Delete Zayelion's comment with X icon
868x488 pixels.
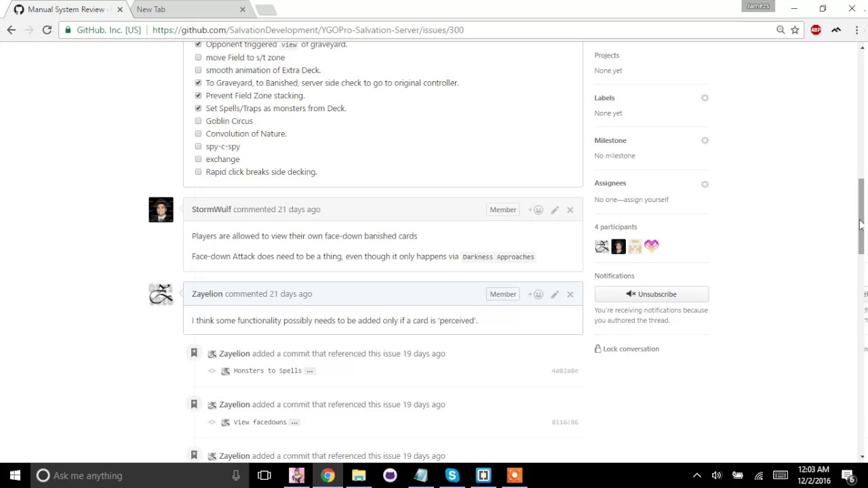(570, 294)
